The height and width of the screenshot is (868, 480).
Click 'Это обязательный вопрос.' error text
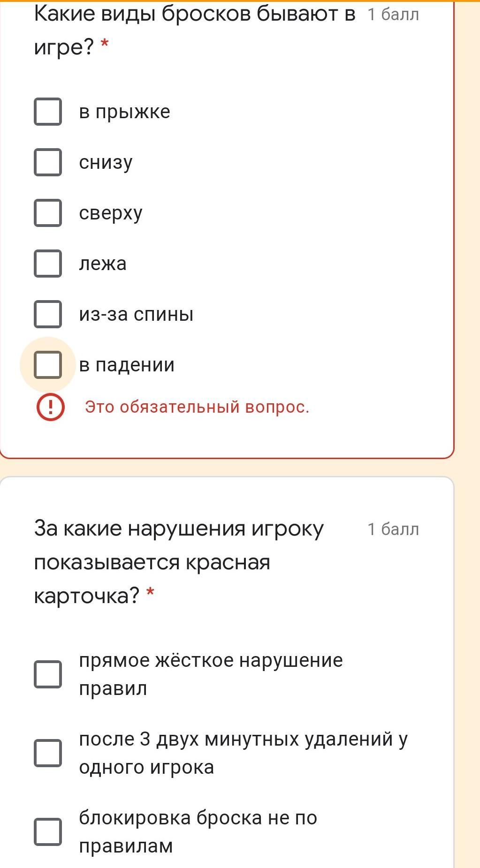[197, 407]
